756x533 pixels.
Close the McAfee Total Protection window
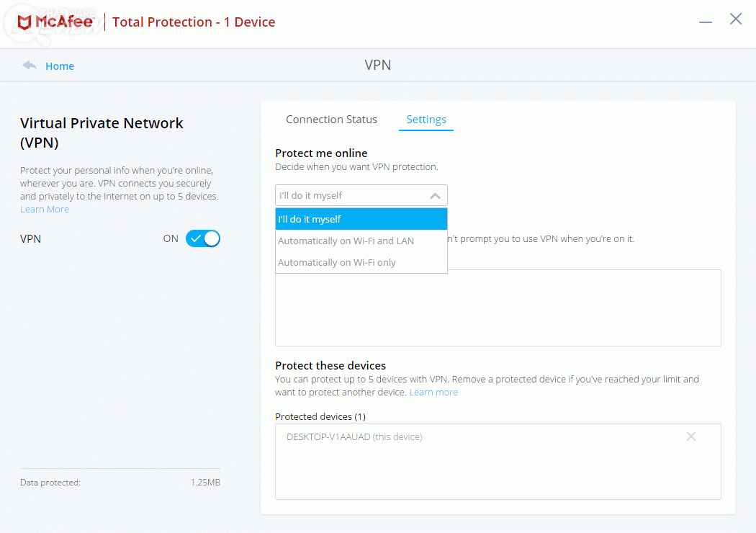click(736, 19)
